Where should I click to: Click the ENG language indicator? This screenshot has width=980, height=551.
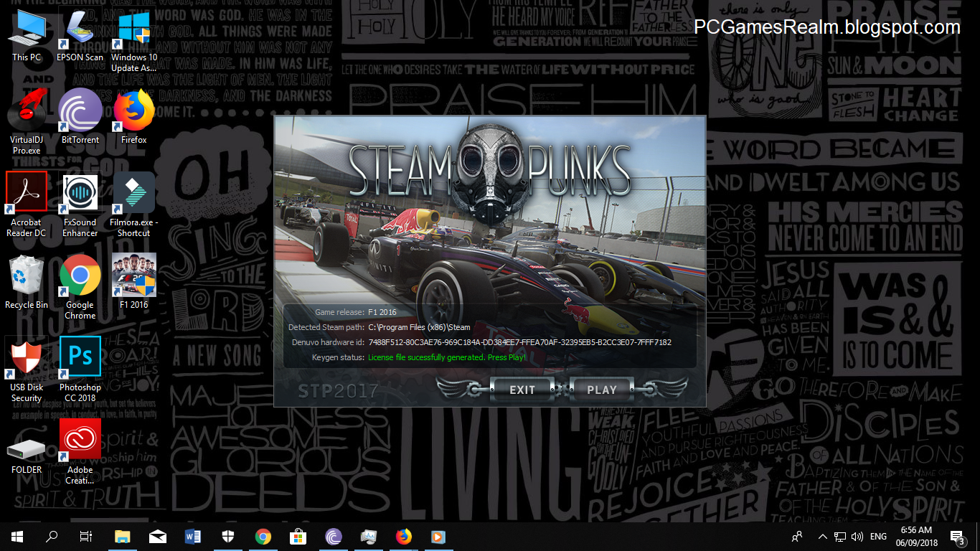tap(878, 537)
